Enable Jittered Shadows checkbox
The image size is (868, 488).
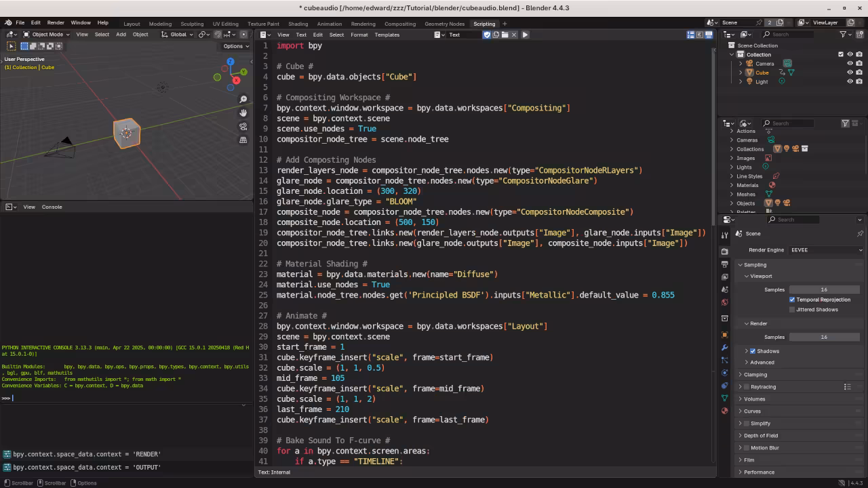click(x=792, y=310)
